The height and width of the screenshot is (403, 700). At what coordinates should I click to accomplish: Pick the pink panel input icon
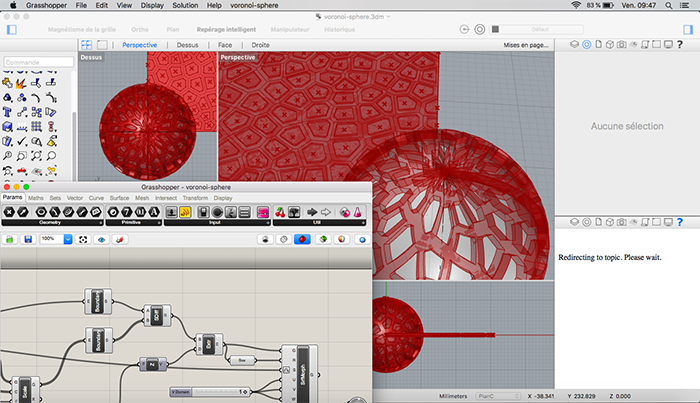(263, 212)
